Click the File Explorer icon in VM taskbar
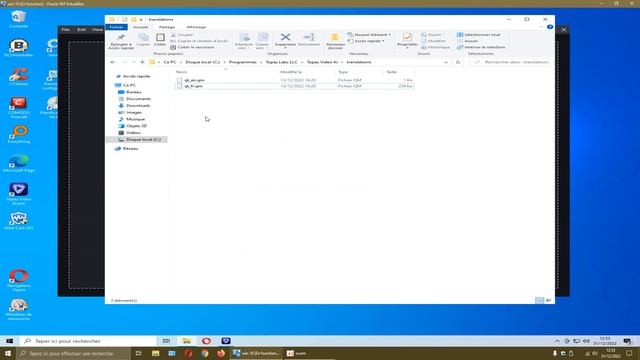The image size is (640, 360). pyautogui.click(x=187, y=341)
